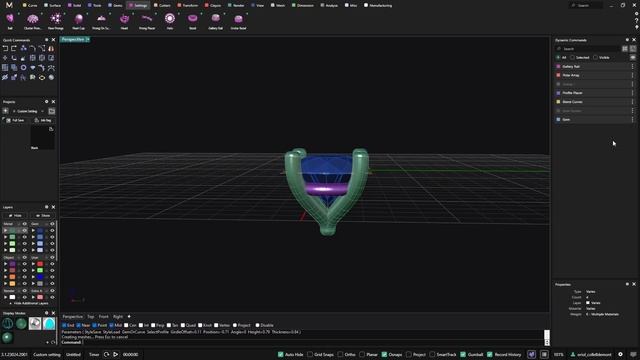
Task: Switch to wireframe display mode
Action: point(7,323)
